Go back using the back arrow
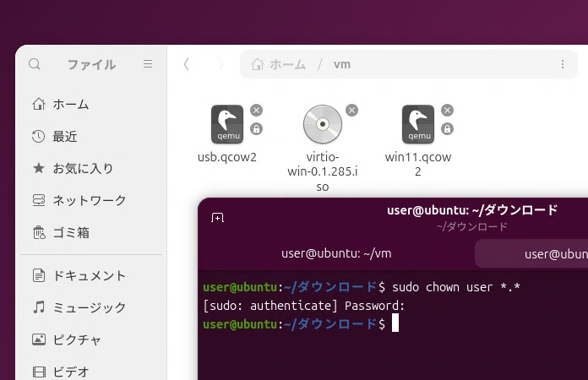588x380 pixels. (187, 64)
